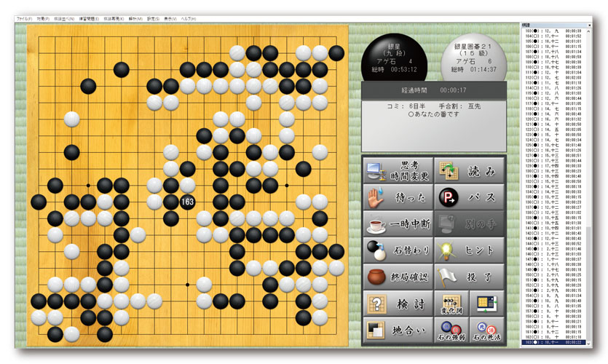Select move 104 in the move list
The image size is (608, 364).
pyautogui.click(x=553, y=36)
